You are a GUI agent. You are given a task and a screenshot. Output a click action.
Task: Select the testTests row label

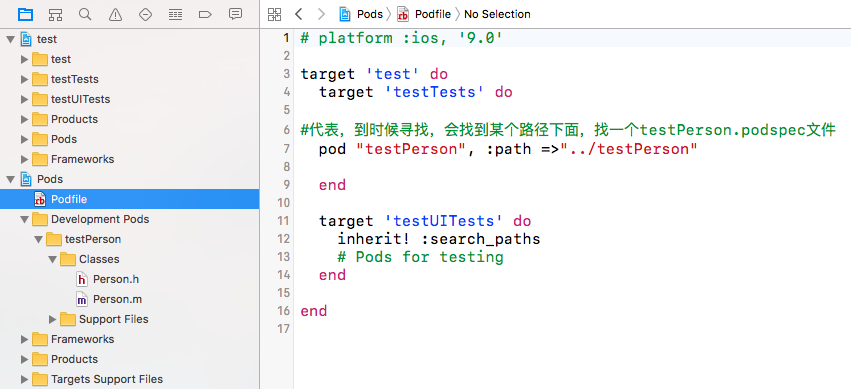click(x=75, y=79)
